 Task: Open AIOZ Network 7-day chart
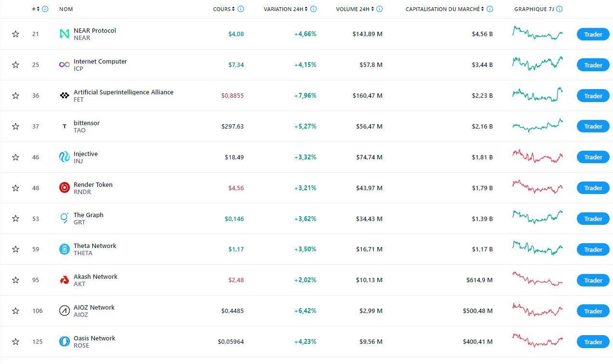(x=537, y=311)
